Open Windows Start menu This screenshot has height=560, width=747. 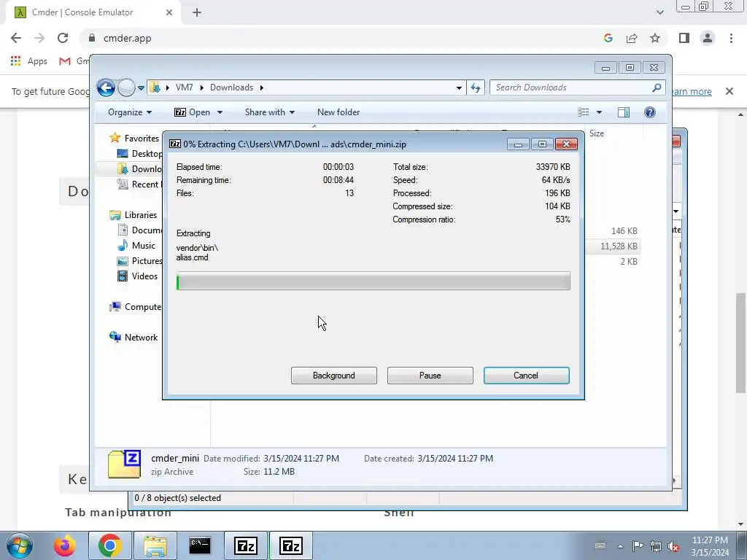click(20, 545)
